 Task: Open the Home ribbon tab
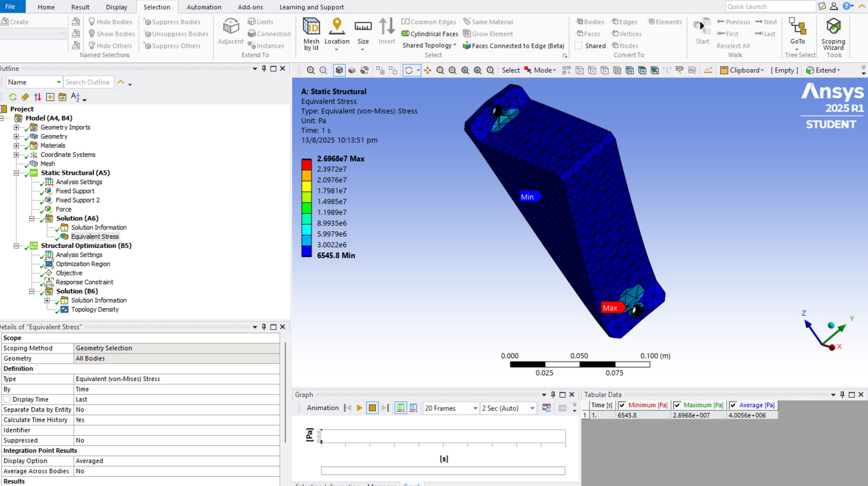click(46, 7)
